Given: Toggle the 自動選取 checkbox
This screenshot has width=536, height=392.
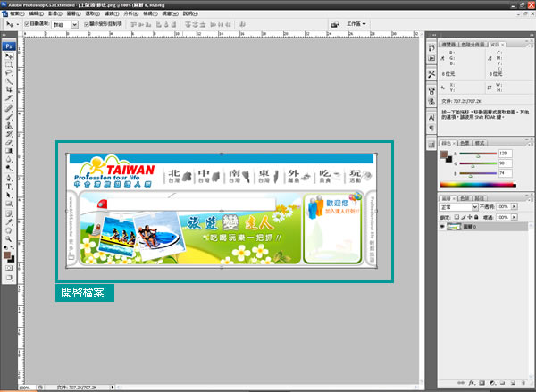Looking at the screenshot, I should pos(27,24).
